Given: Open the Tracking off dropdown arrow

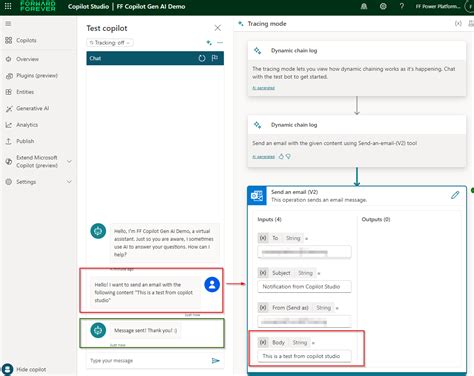Looking at the screenshot, I should click(x=128, y=43).
